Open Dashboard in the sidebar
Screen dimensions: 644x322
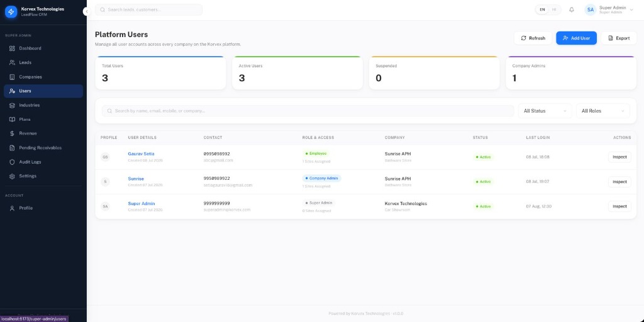tap(43, 48)
